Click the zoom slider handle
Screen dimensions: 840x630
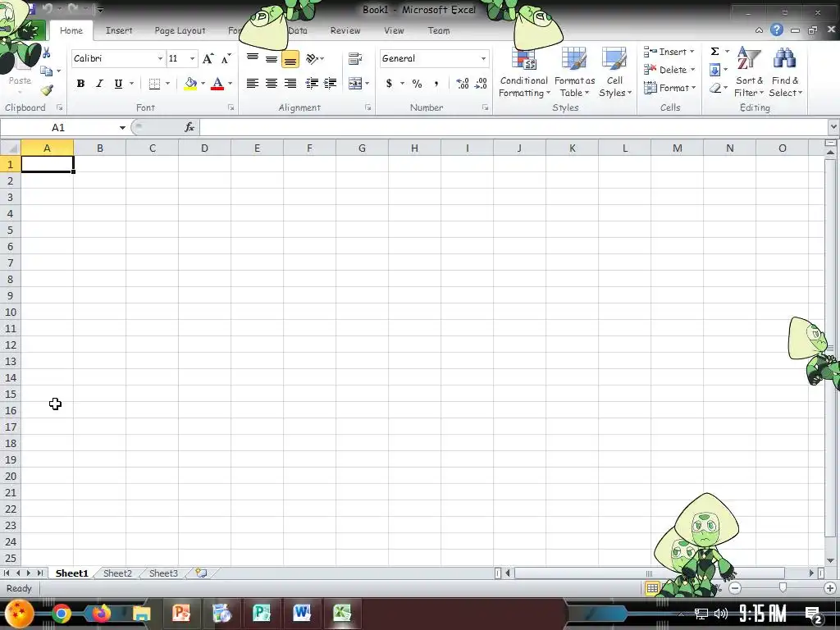pos(783,588)
